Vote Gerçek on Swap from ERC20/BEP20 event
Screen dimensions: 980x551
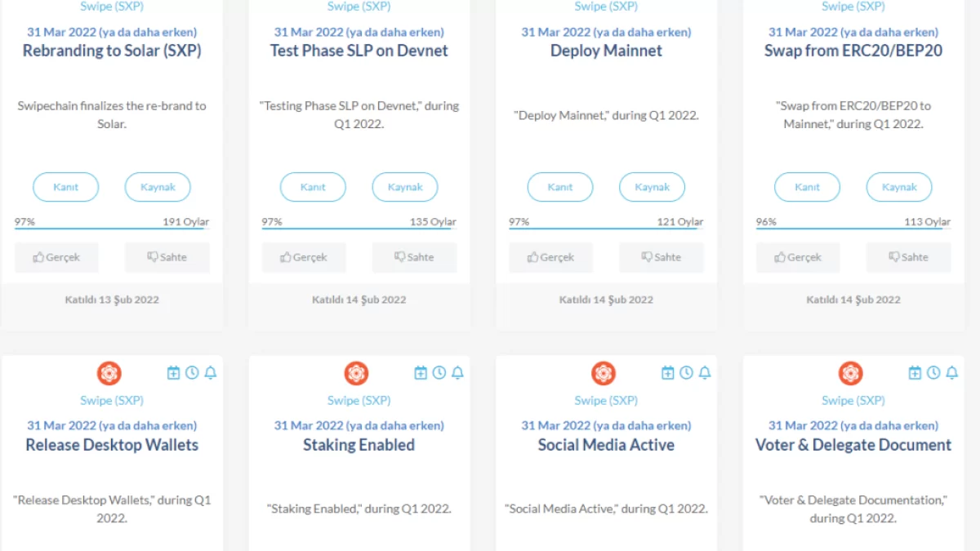coord(797,257)
